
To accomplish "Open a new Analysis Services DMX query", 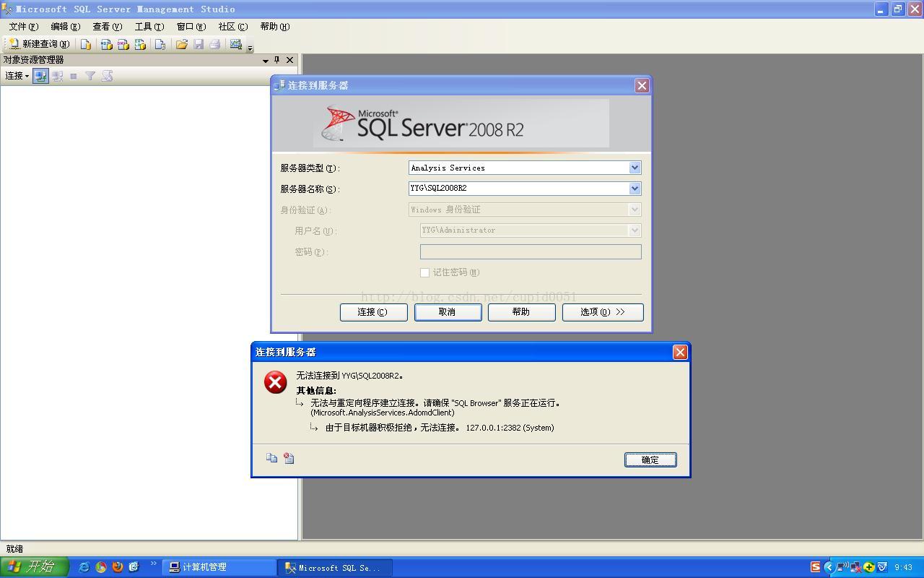I will pos(123,44).
